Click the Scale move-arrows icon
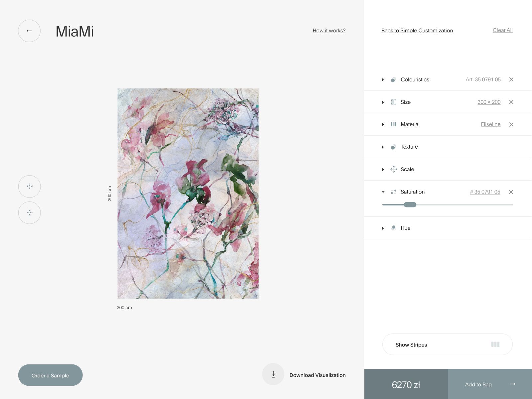The image size is (532, 399). (394, 169)
